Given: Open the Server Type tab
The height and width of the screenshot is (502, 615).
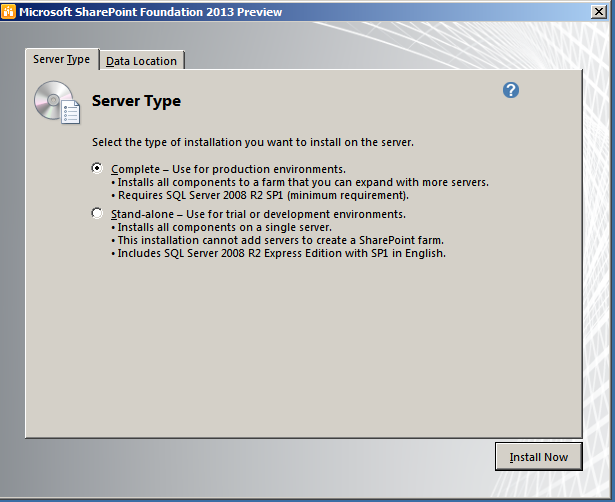Looking at the screenshot, I should click(62, 59).
